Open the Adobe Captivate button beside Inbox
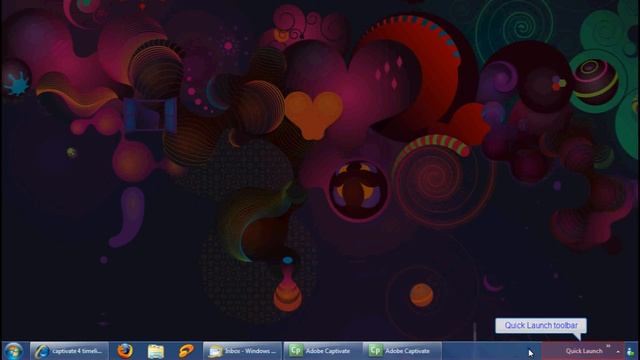This screenshot has height=360, width=640. click(322, 351)
